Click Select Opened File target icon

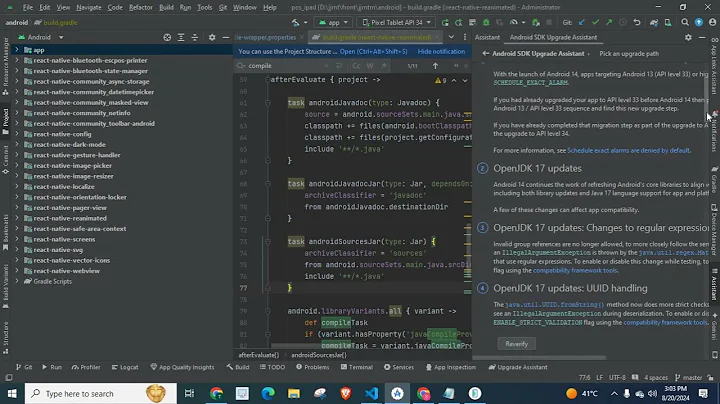167,37
